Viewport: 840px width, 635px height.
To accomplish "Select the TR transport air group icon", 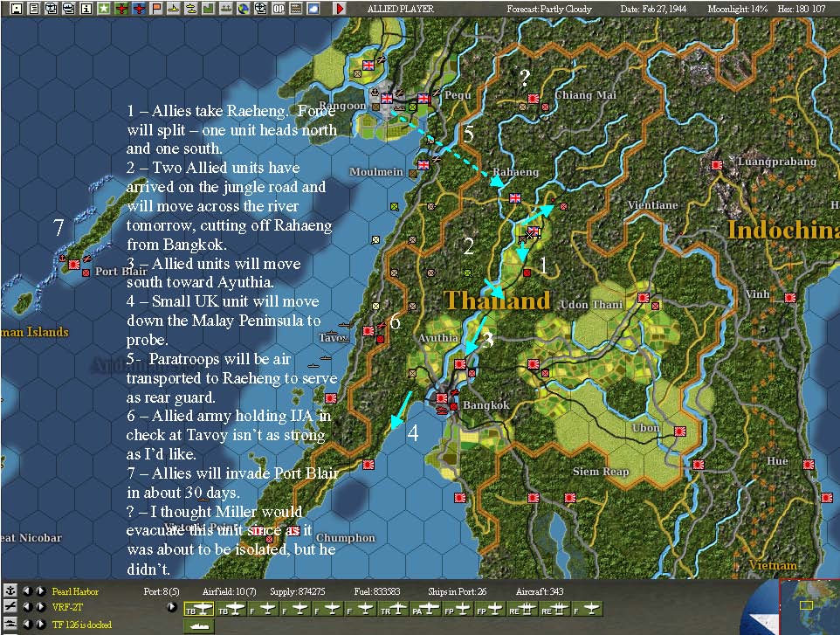I will point(394,610).
